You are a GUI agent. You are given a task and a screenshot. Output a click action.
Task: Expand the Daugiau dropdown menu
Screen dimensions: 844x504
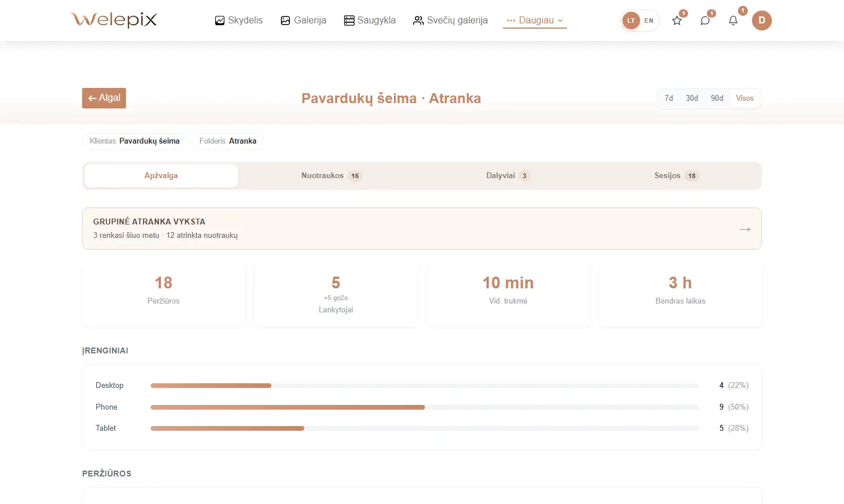click(535, 21)
